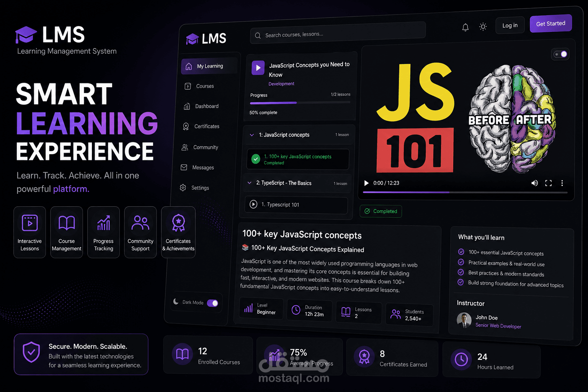Screen dimensions: 588x392
Task: Click the Course Management book icon
Action: point(67,222)
